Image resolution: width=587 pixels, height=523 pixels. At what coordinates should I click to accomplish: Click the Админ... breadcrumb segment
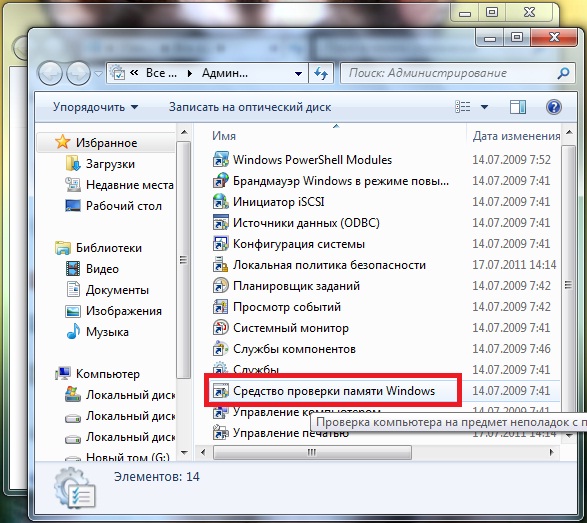225,73
